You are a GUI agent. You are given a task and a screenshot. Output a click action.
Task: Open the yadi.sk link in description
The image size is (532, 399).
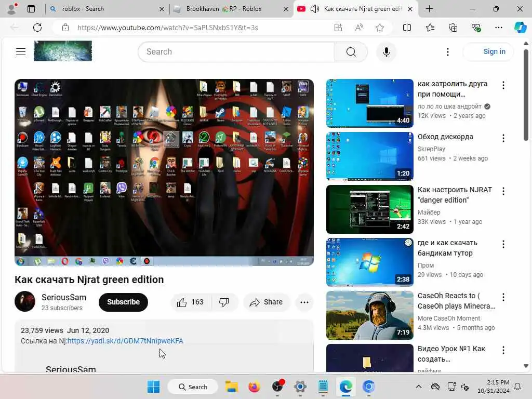click(125, 341)
